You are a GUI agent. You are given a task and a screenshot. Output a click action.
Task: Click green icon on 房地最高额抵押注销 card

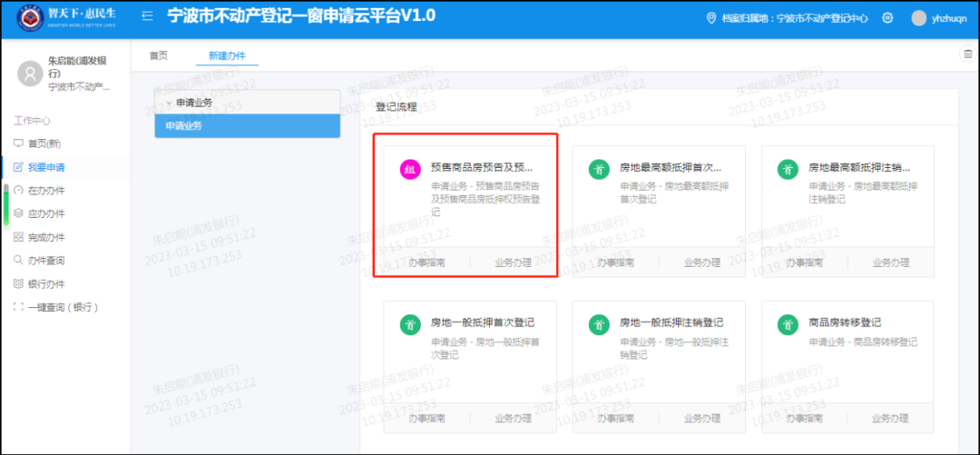[789, 169]
